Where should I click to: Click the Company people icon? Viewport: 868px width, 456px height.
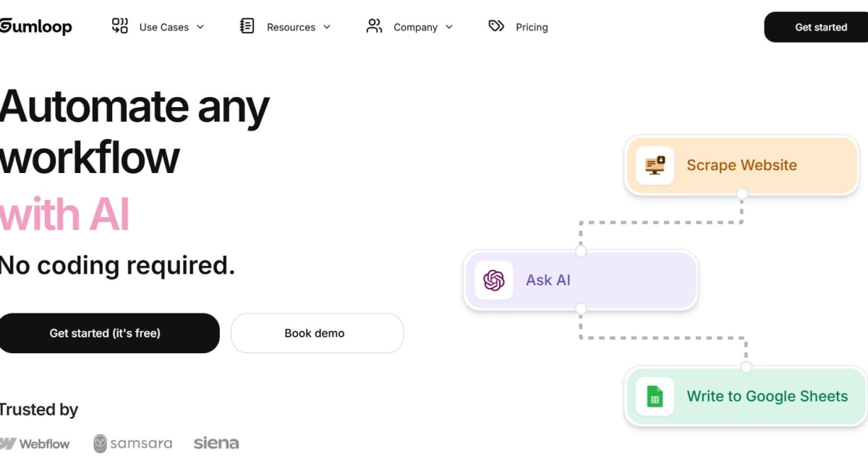point(373,26)
